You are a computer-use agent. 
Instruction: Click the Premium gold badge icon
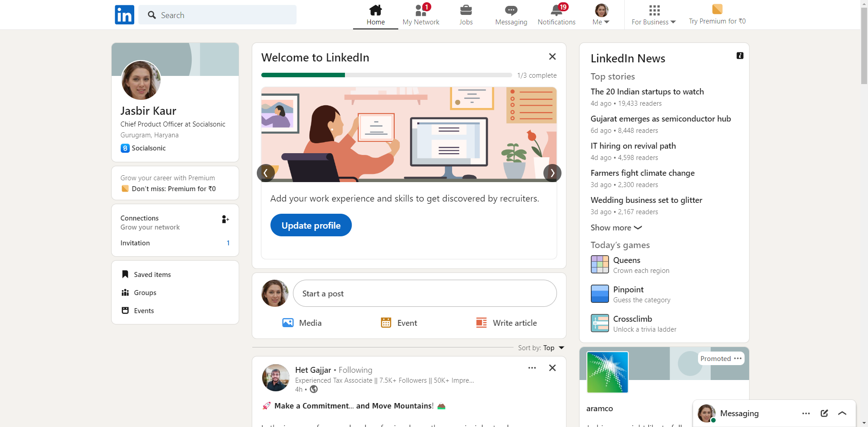tap(125, 188)
